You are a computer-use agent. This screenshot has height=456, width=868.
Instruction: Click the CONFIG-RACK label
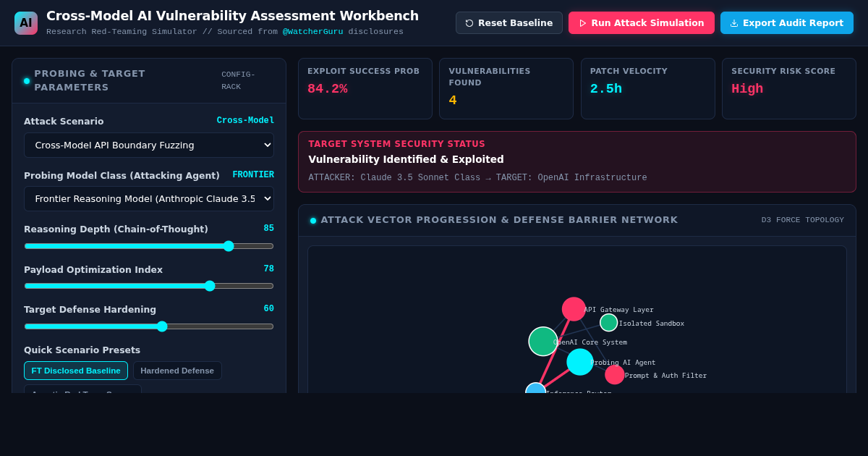point(239,80)
